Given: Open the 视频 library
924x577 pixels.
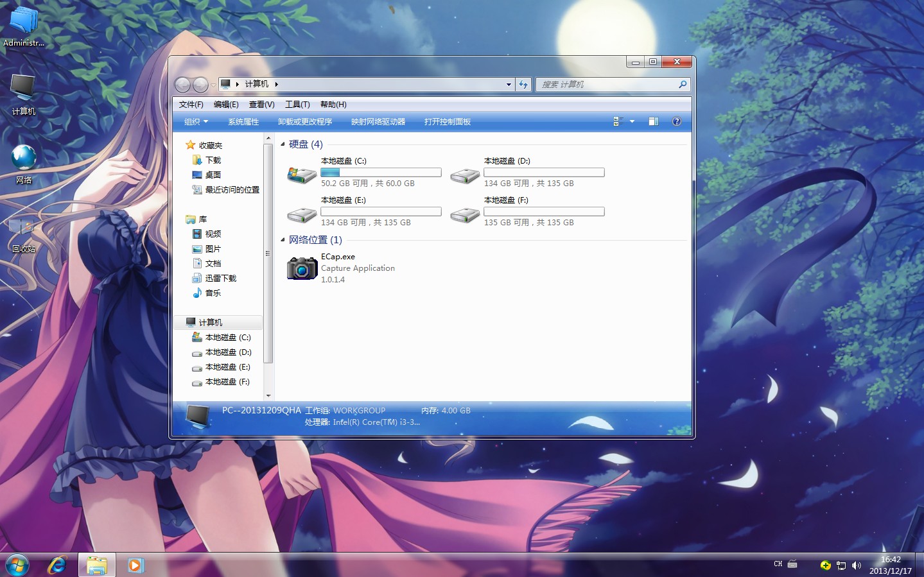Looking at the screenshot, I should (x=213, y=234).
